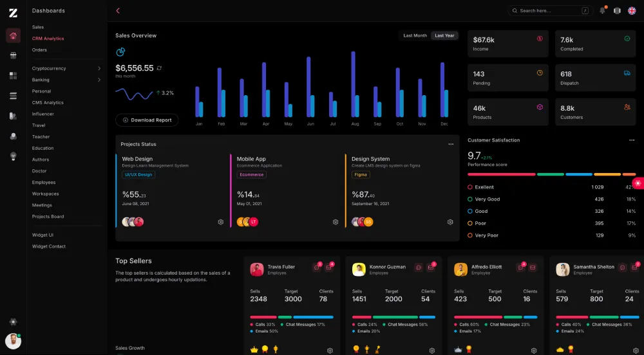Open settings gear on Web Design project

[x=220, y=222]
